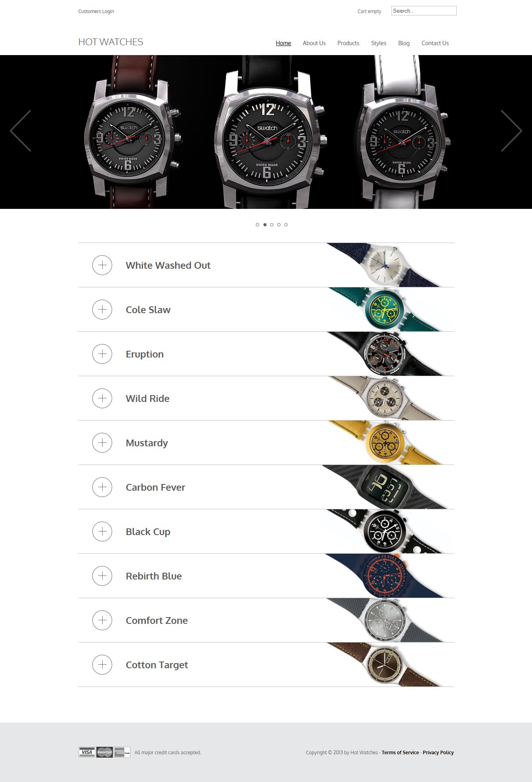Screen dimensions: 532x782
Task: Jump to the last slideshow dot
Action: pos(286,225)
